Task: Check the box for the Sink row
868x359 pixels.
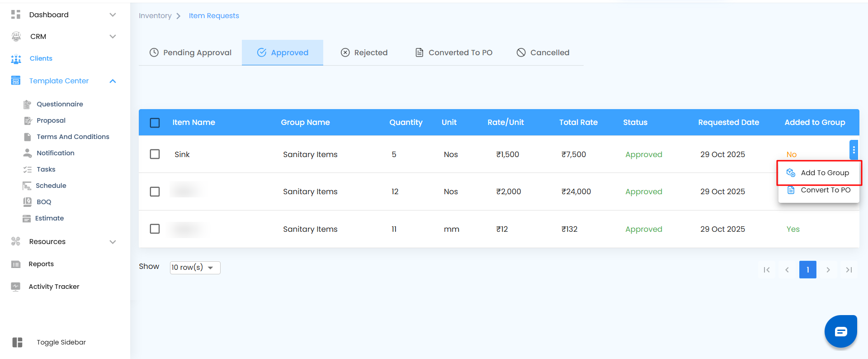Action: point(155,154)
